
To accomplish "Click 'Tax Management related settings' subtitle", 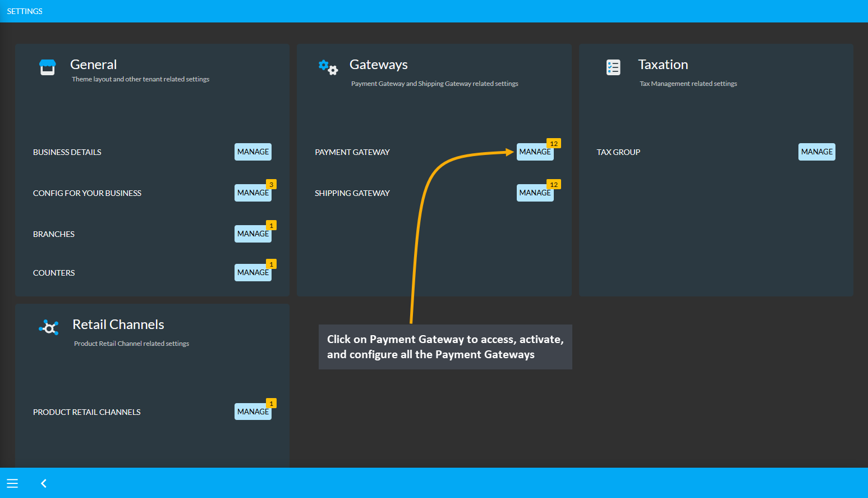I will pos(688,84).
